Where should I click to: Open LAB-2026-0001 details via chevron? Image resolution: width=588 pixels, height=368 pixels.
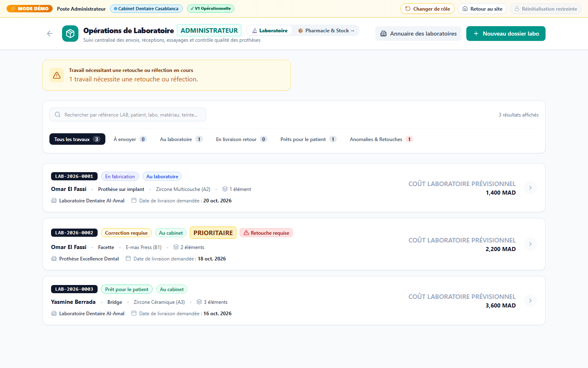click(530, 188)
